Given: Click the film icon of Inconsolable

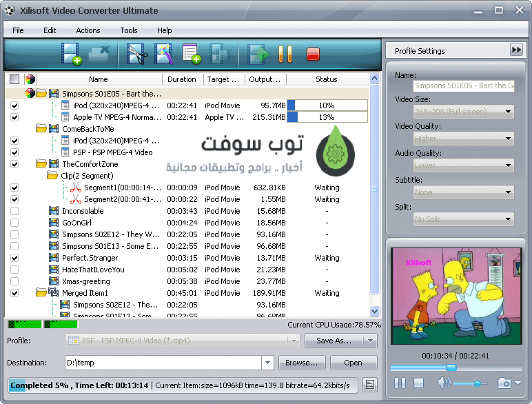Looking at the screenshot, I should (54, 211).
